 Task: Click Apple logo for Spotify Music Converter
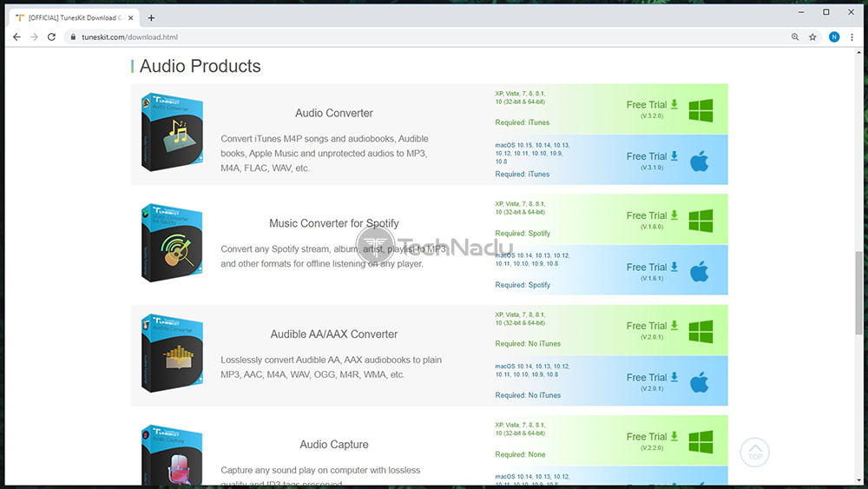[x=699, y=271]
